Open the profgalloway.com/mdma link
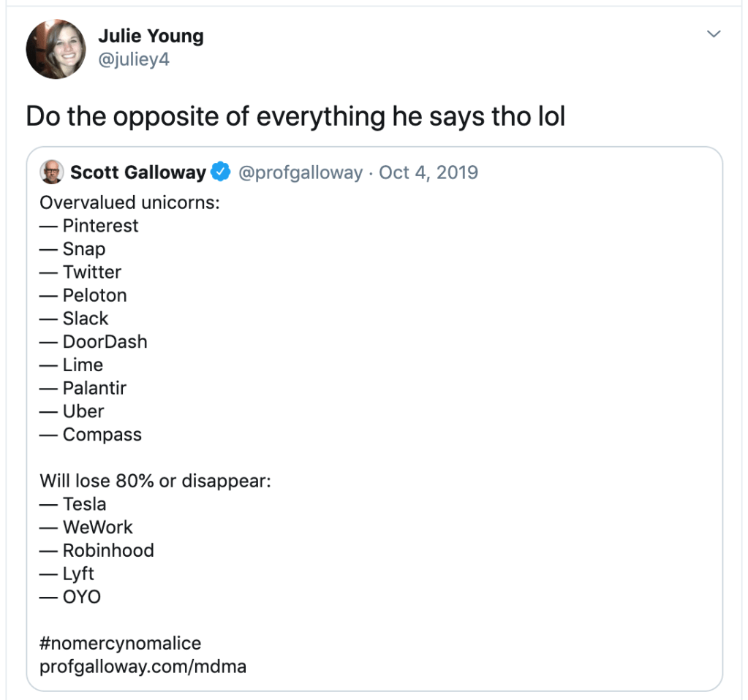Screen dimensions: 748x700 (x=143, y=666)
